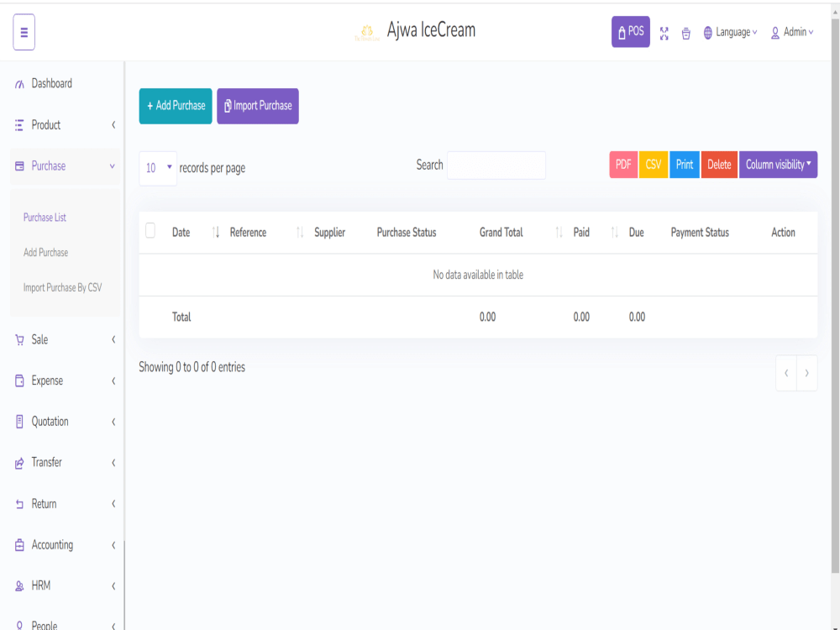Click inside the Search input field
The width and height of the screenshot is (840, 630).
(x=496, y=165)
